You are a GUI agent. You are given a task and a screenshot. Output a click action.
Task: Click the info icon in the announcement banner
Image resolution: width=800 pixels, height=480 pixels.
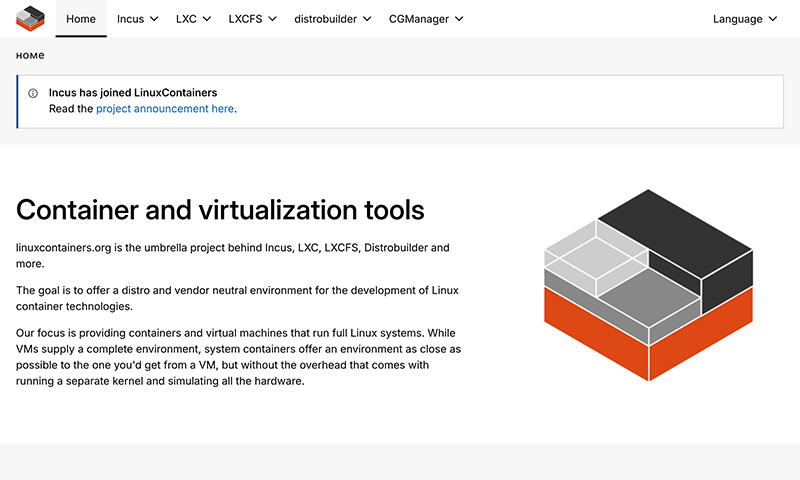33,93
